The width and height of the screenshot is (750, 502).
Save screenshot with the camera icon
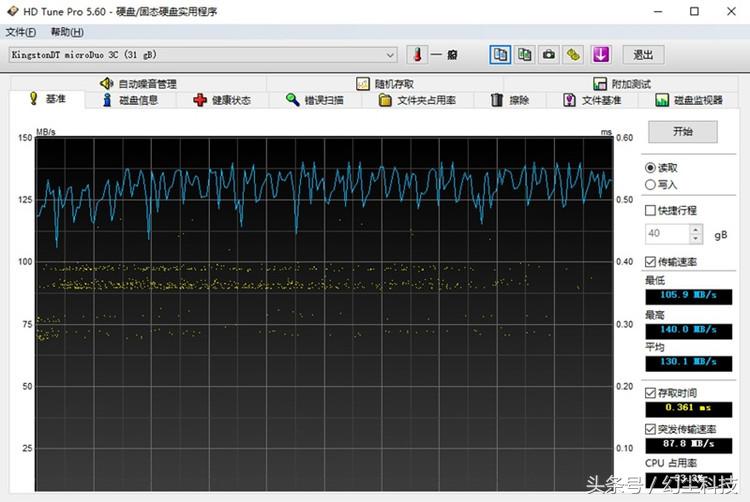pos(549,55)
